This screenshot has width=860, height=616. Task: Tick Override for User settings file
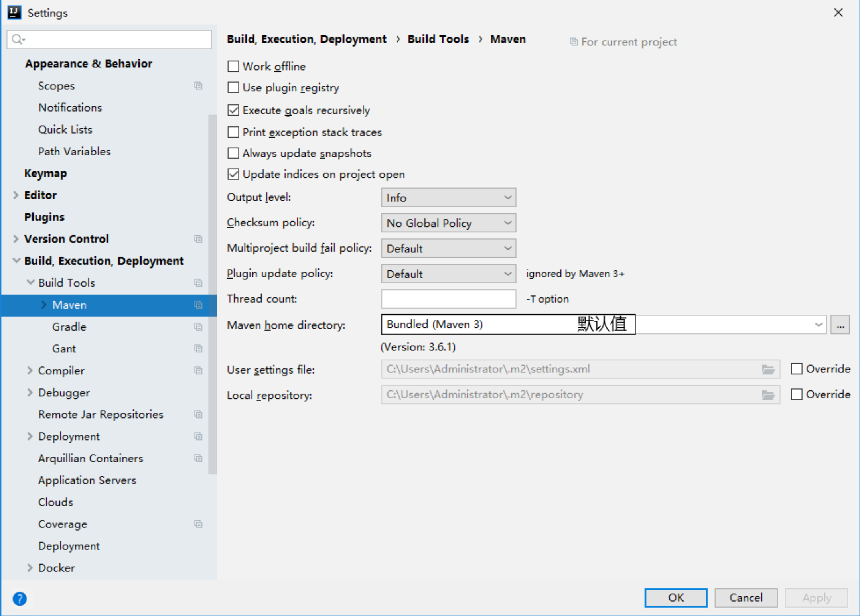pos(797,369)
